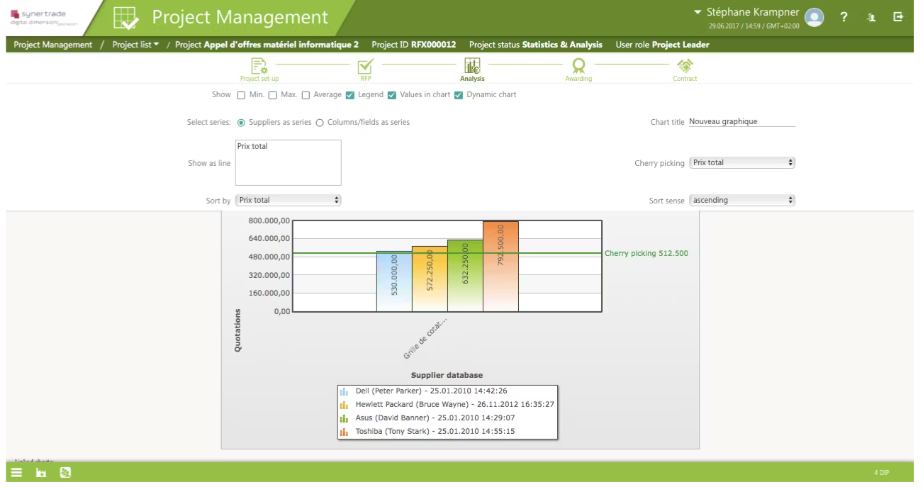Open the Sort by dropdown
The width and height of the screenshot is (924, 490).
[x=288, y=200]
